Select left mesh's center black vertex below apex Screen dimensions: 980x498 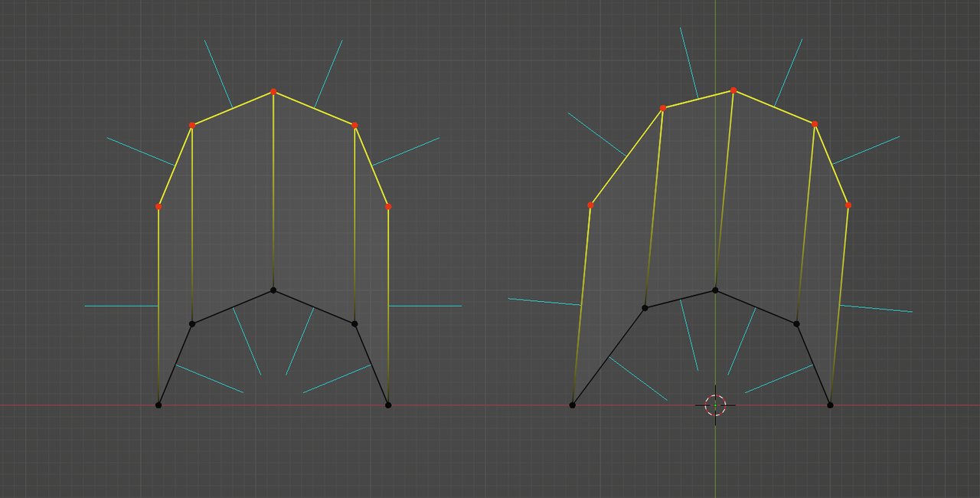273,290
